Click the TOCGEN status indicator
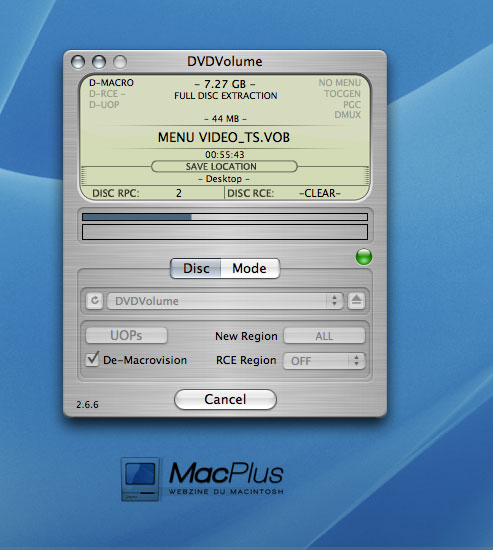This screenshot has height=550, width=493. tap(342, 94)
